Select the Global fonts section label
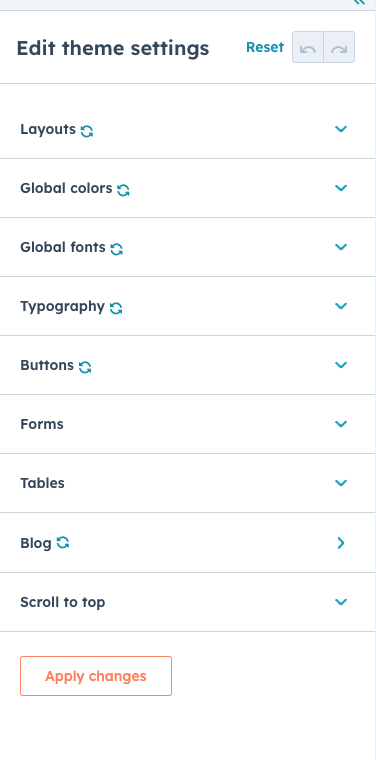 tap(63, 247)
